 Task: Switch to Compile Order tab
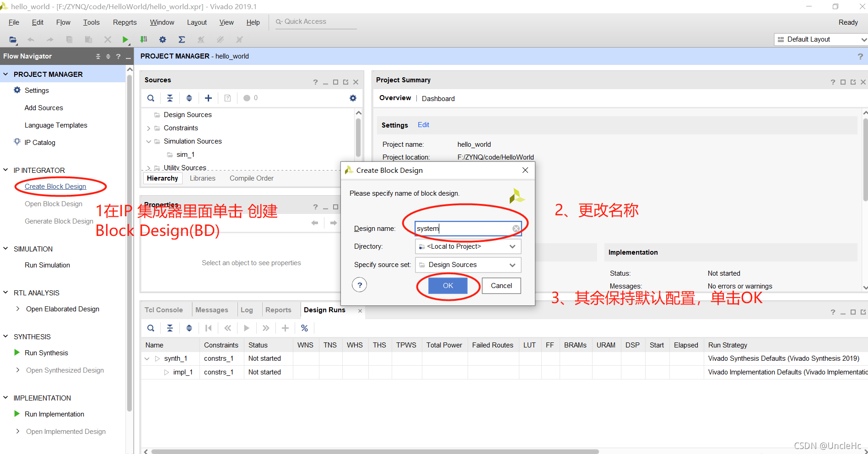[251, 178]
